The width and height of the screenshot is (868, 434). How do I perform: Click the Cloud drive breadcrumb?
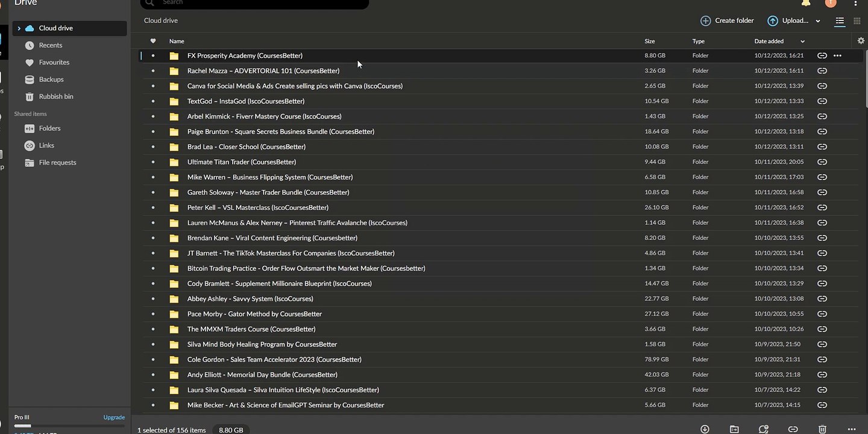tap(161, 20)
